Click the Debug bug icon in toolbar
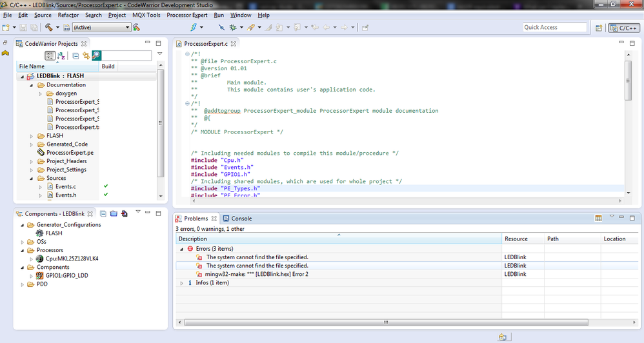The image size is (644, 343). pyautogui.click(x=233, y=28)
